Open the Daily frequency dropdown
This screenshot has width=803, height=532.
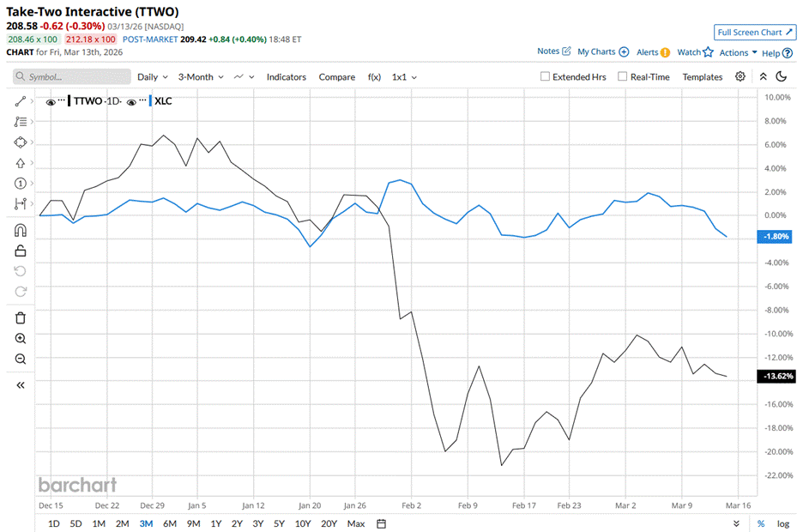(x=152, y=76)
